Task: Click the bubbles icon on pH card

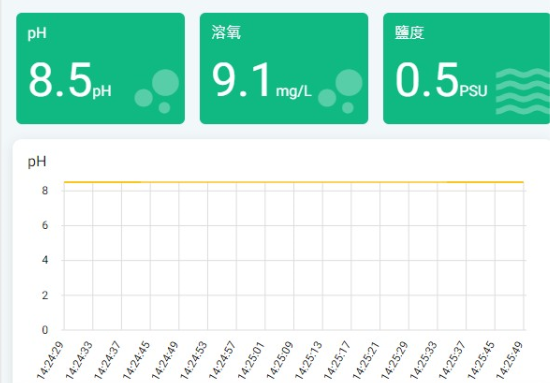Action: (157, 91)
